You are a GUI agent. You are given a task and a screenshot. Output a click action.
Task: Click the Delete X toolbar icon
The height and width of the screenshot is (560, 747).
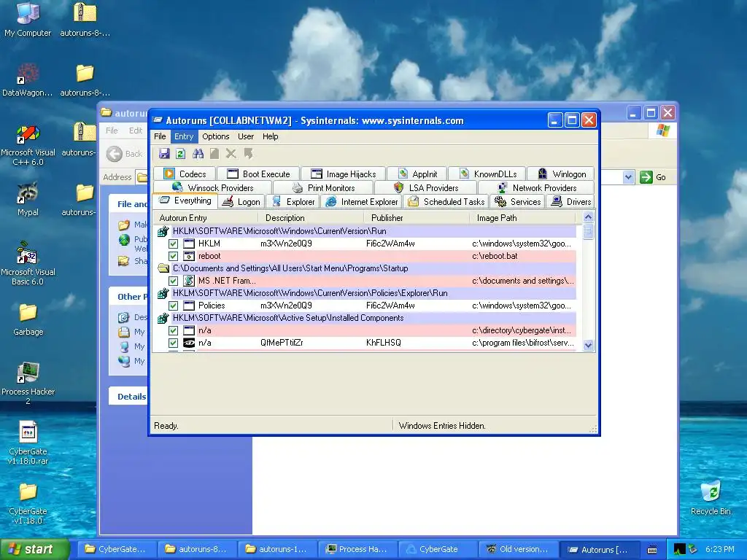[231, 153]
